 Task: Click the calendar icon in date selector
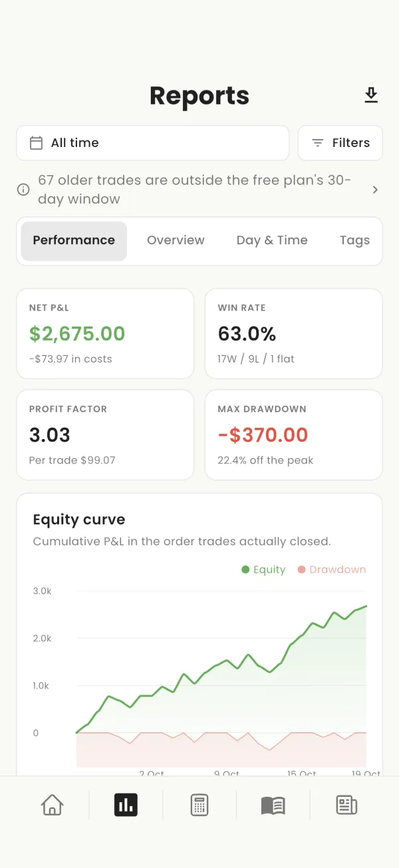coord(37,143)
